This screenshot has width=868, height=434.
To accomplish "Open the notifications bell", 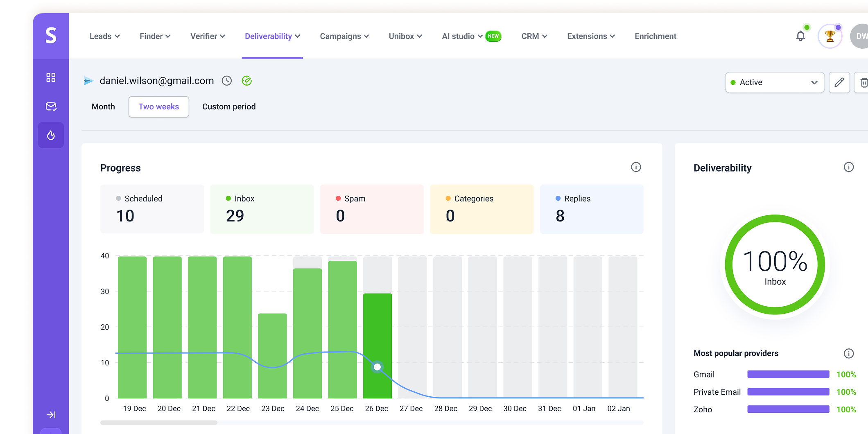I will [x=800, y=36].
